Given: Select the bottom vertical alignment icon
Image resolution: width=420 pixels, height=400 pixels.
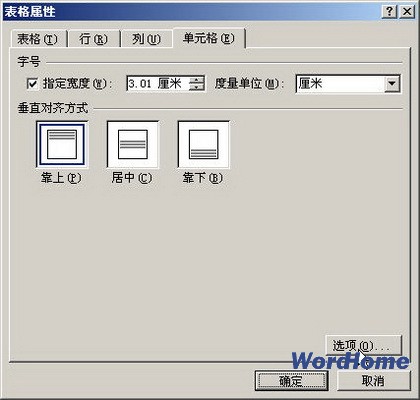Looking at the screenshot, I should 204,145.
